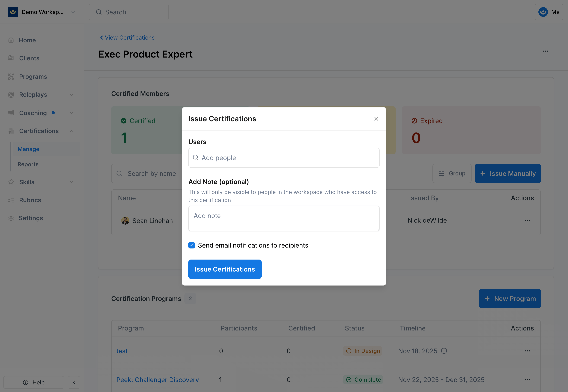Click the Certified status card
The height and width of the screenshot is (392, 568).
pos(147,130)
